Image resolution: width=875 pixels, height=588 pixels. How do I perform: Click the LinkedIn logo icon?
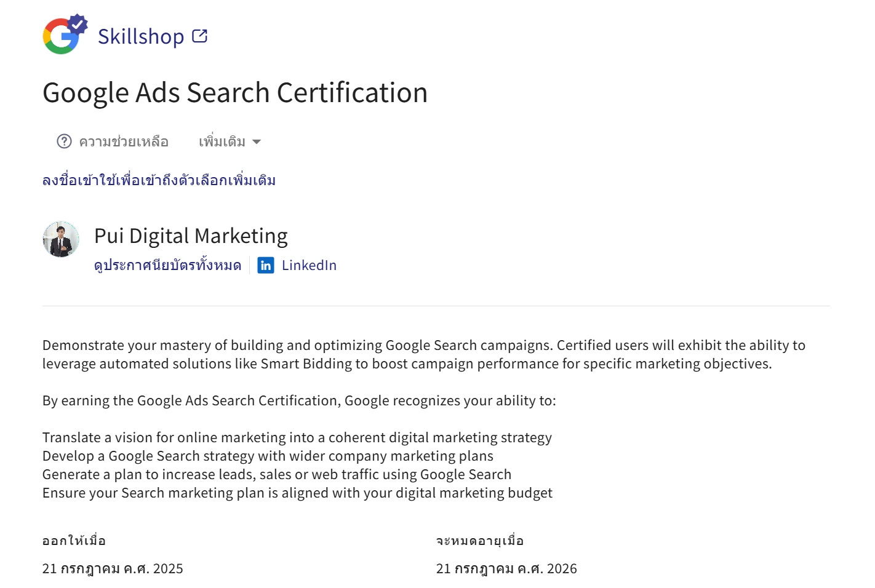click(266, 265)
